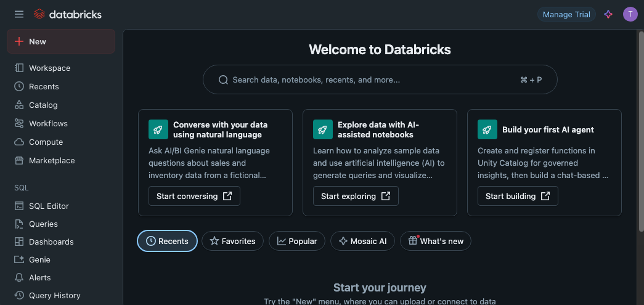Click external link icon in Start exploring

coord(386,196)
